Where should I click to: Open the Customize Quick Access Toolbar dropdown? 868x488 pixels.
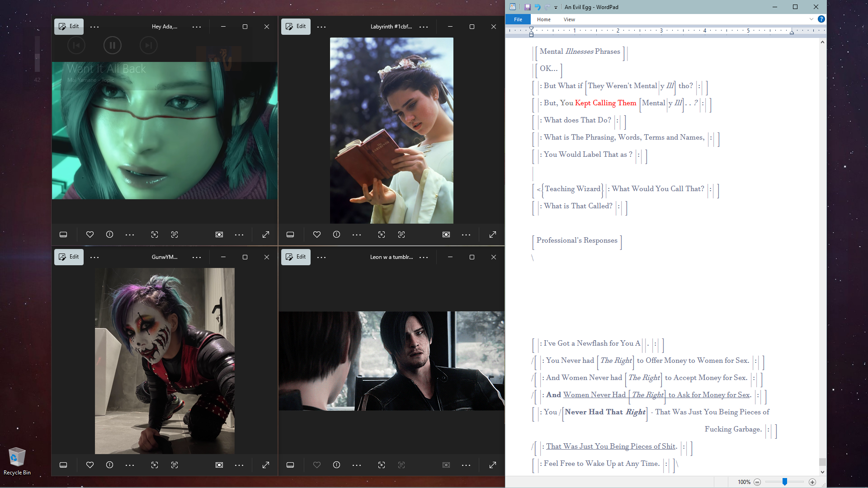[556, 7]
